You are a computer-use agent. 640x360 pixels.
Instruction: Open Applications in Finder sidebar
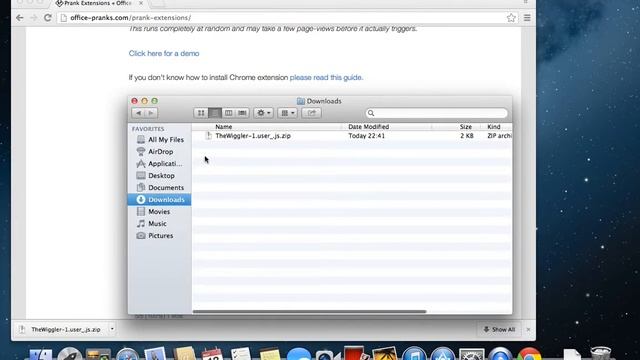(160, 164)
